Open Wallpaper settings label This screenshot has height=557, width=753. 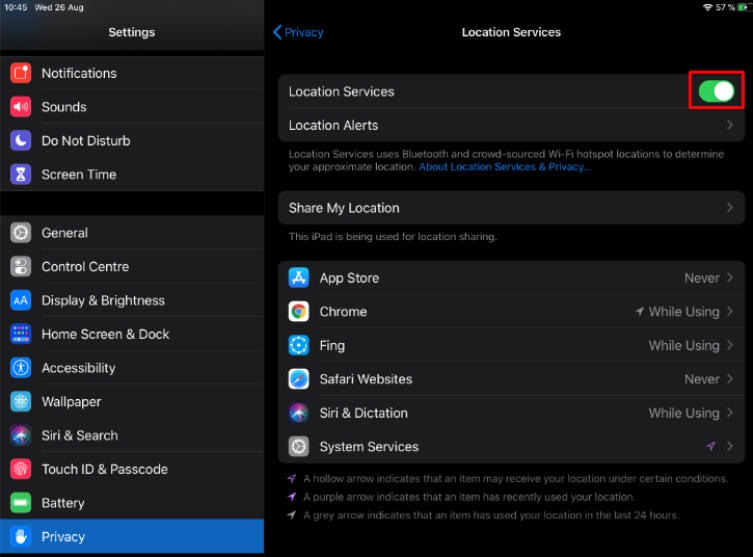[x=71, y=402]
